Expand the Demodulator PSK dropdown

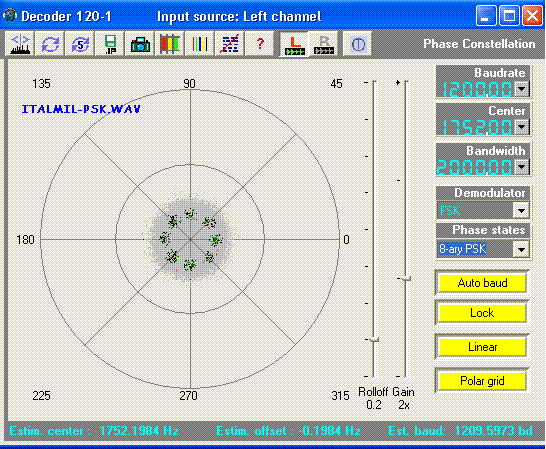(x=521, y=210)
